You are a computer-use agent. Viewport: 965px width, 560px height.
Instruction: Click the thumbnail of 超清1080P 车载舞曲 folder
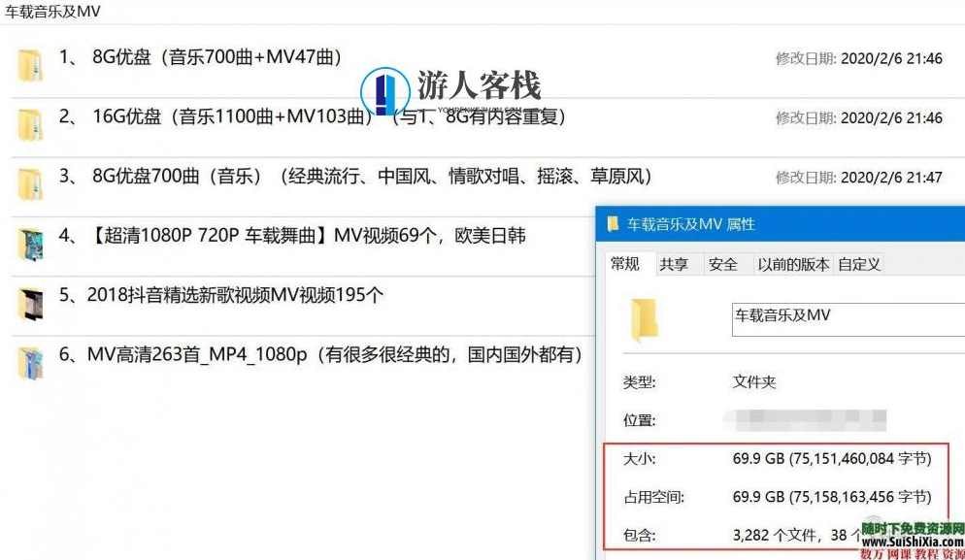(30, 242)
